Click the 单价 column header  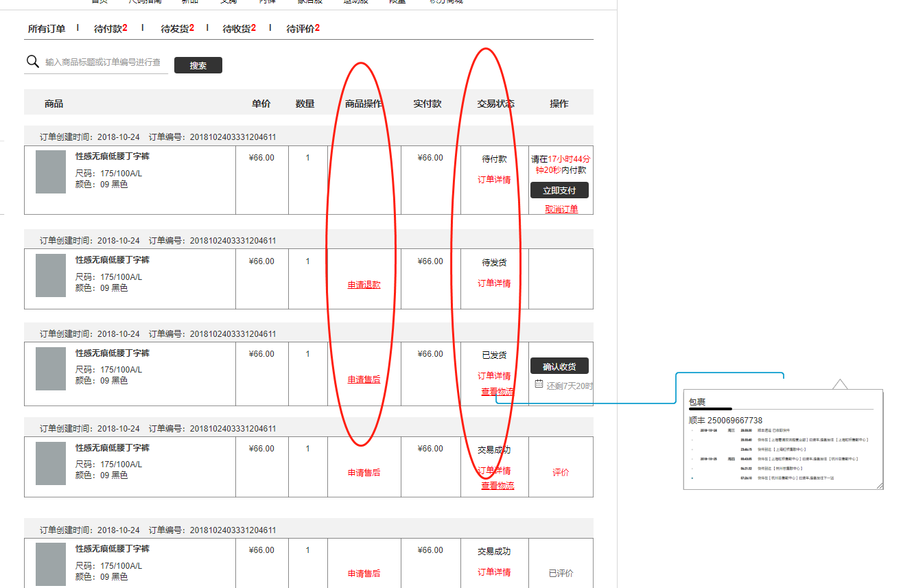coord(261,104)
